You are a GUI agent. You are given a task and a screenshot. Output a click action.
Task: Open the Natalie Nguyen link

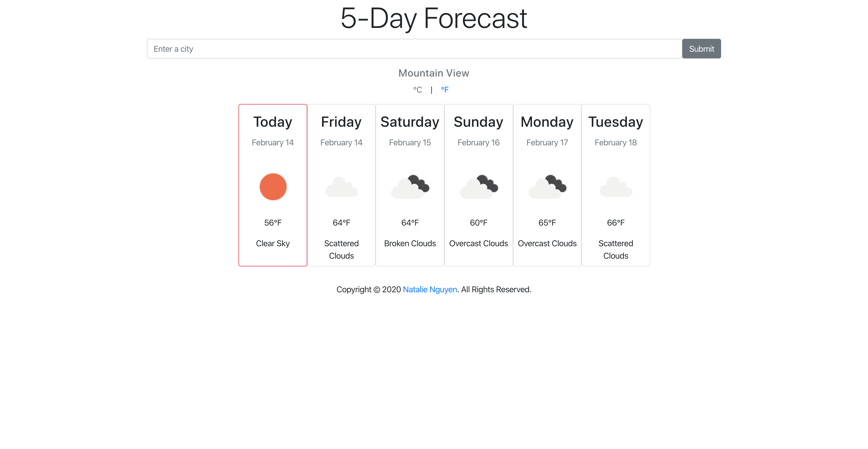430,290
